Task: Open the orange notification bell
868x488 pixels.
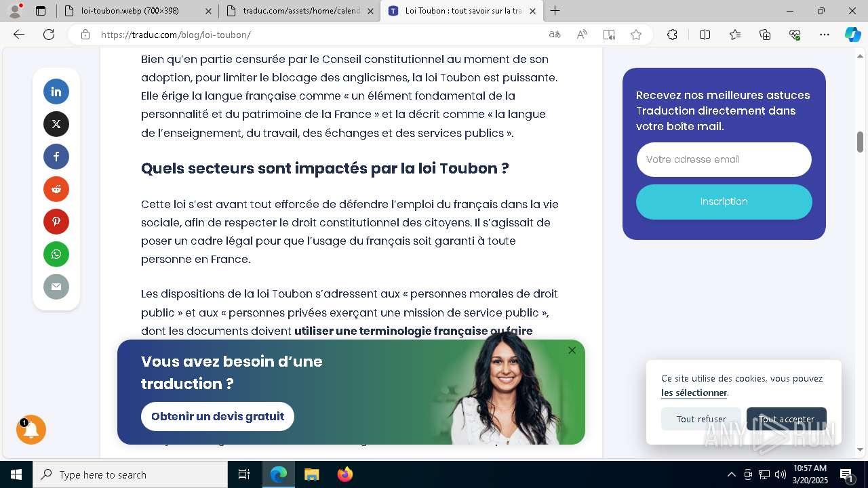Action: pos(31,430)
